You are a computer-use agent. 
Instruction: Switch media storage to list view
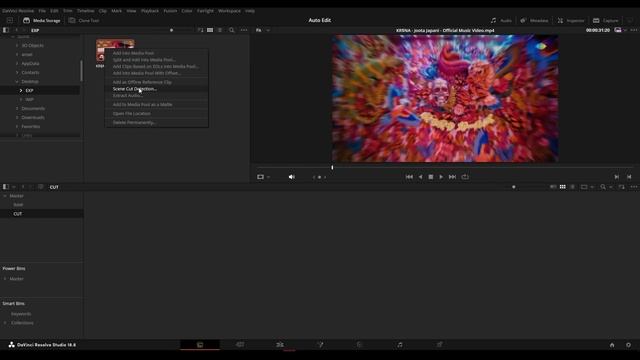(x=220, y=30)
